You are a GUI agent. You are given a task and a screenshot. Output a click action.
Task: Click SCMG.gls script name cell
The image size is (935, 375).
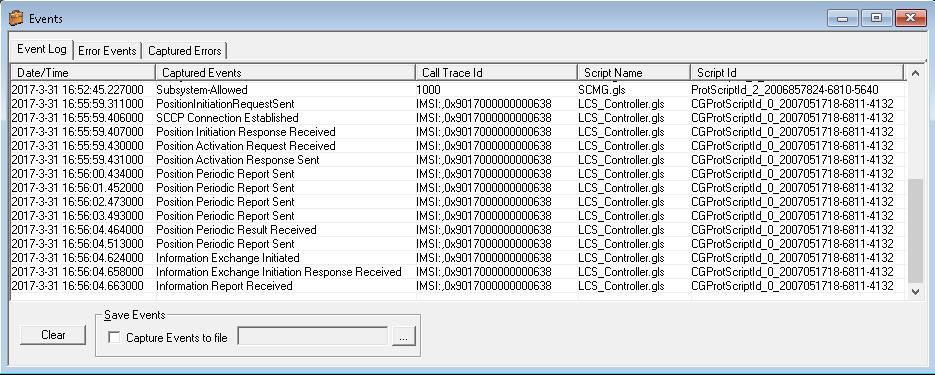pos(601,90)
